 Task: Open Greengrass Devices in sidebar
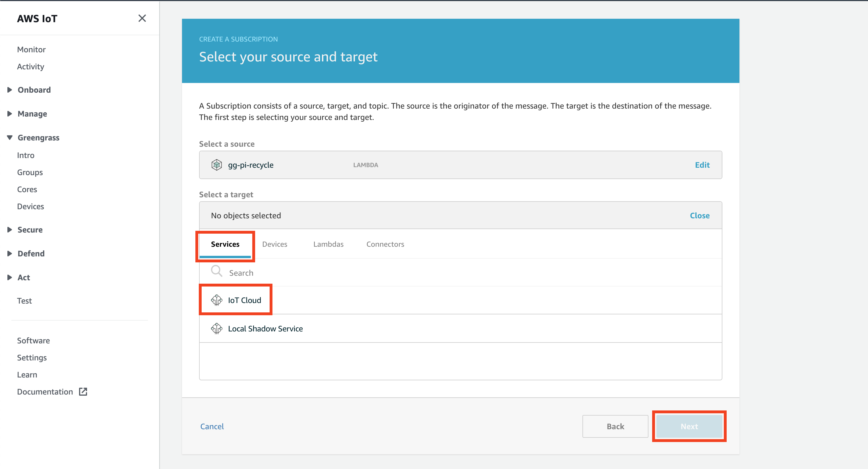click(31, 206)
